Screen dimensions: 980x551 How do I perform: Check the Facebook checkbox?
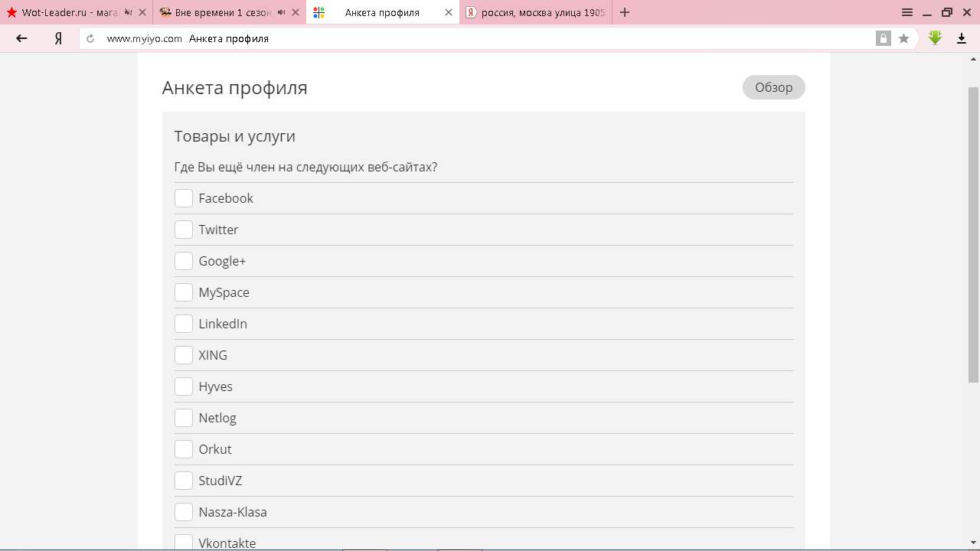click(184, 198)
